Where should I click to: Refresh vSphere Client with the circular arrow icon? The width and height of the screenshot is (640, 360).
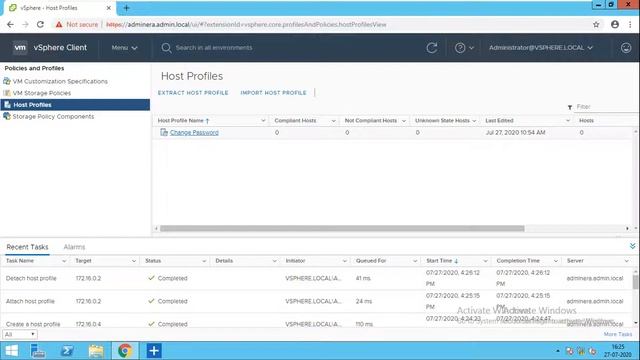coord(432,48)
